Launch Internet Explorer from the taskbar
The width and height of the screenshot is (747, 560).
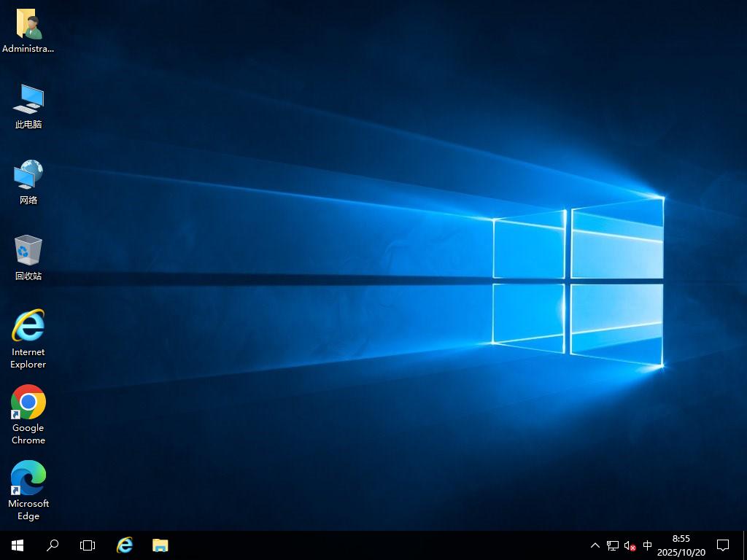(x=125, y=545)
